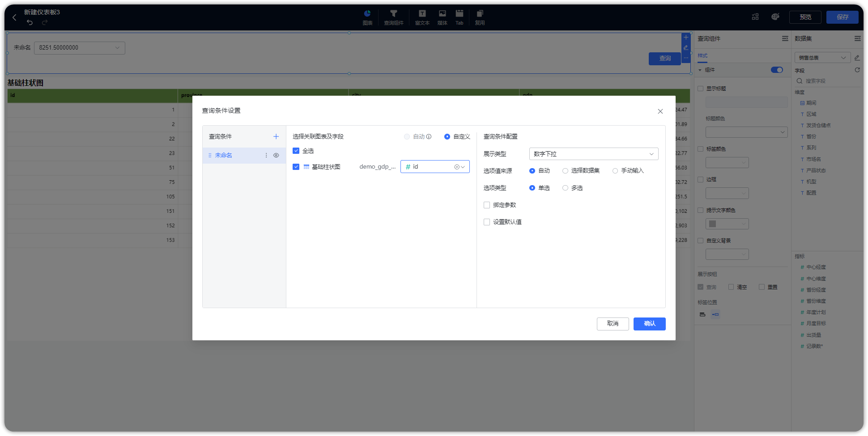Click the 搜索字段 search field
The image size is (868, 436).
828,81
